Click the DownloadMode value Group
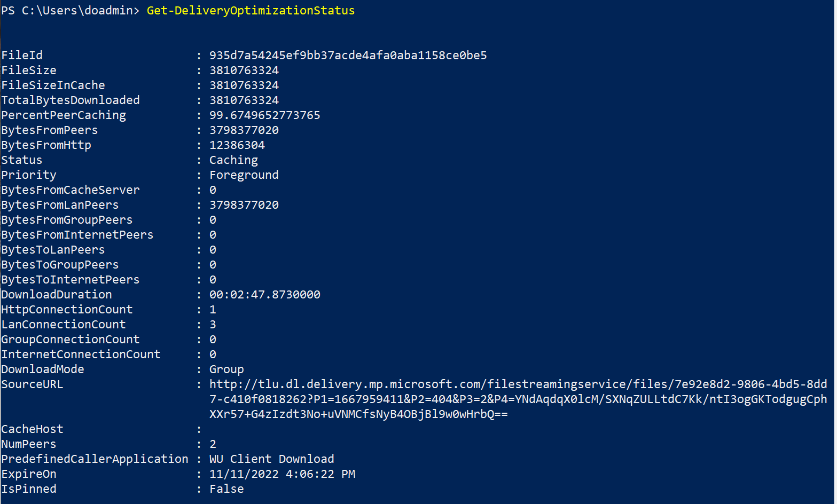Screen dimensions: 837x504 coord(226,369)
